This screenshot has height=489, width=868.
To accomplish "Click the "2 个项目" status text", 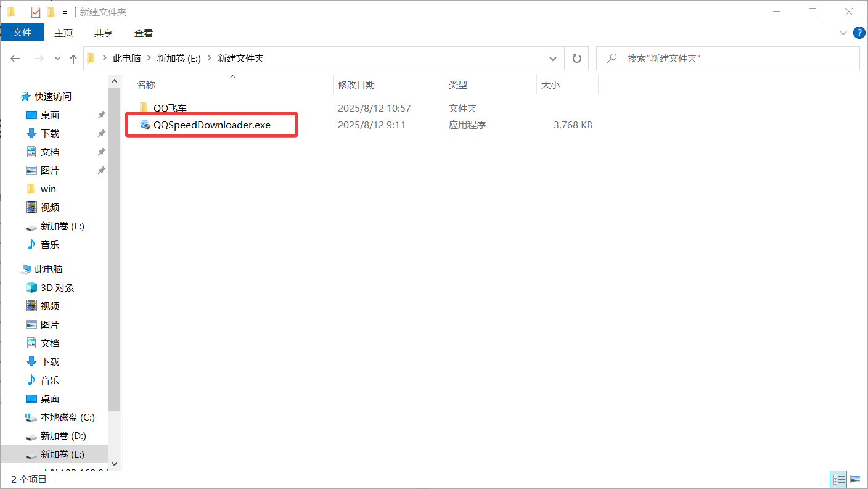I will (29, 479).
